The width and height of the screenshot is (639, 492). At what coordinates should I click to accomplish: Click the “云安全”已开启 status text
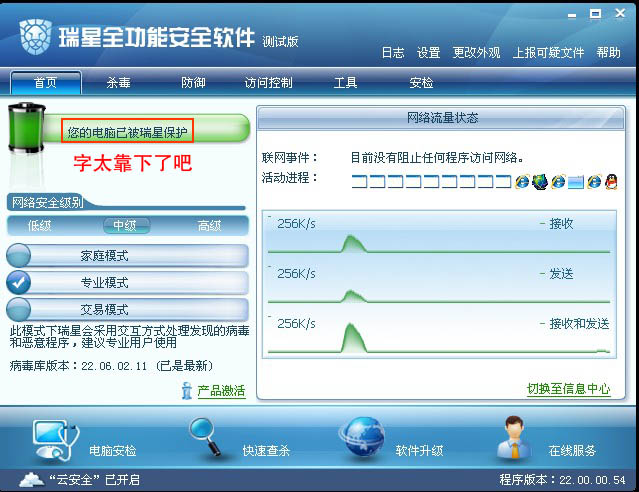coord(95,480)
